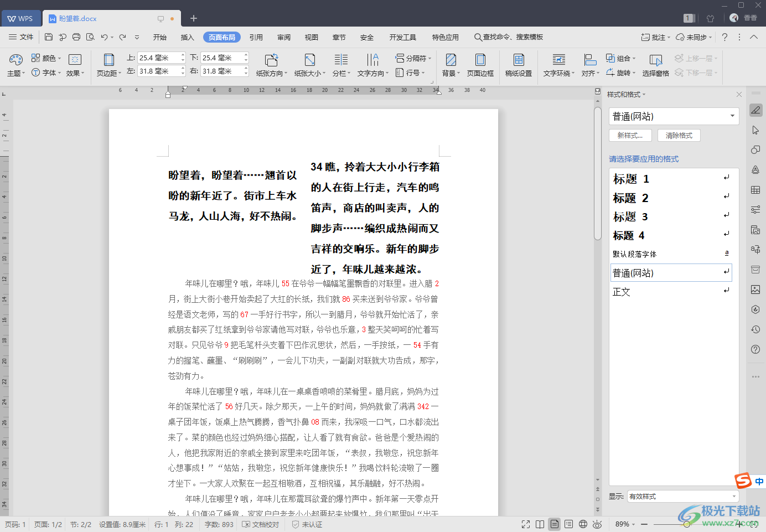Toggle page layout view in status bar
This screenshot has width=766, height=532.
(554, 524)
